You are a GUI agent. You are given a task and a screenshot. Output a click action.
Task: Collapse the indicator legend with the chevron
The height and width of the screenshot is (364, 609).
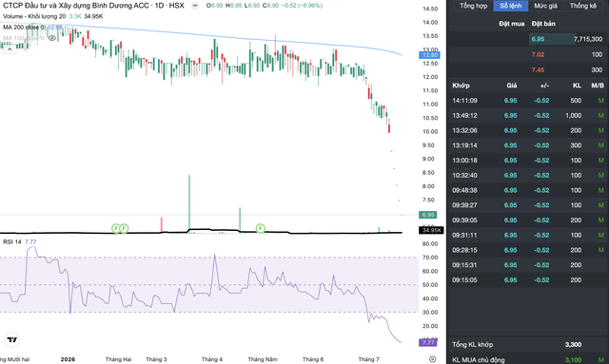[10, 49]
